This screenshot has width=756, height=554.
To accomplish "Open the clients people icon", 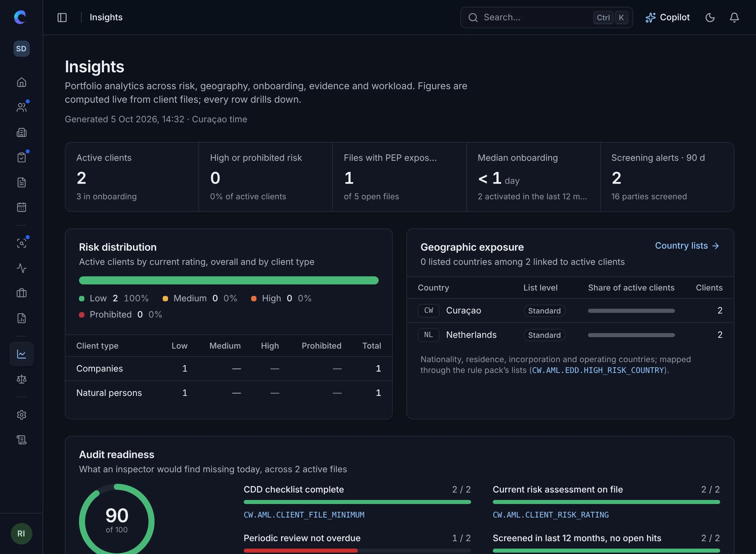I will tap(22, 107).
